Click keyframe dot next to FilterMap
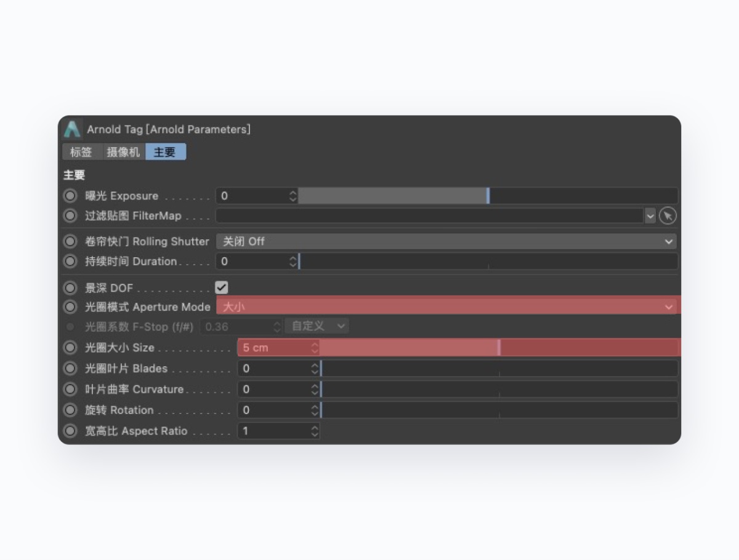This screenshot has width=739, height=560. [71, 216]
